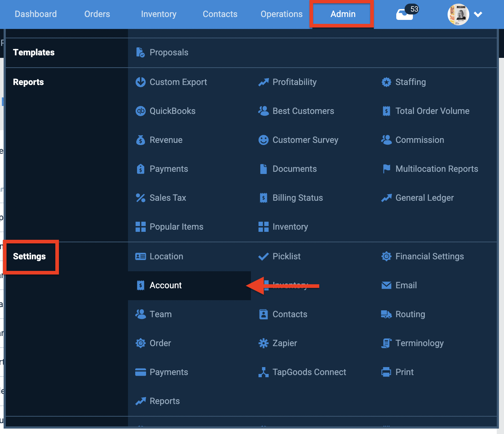The height and width of the screenshot is (434, 504).
Task: Click the Best Customers people icon
Action: (x=263, y=111)
